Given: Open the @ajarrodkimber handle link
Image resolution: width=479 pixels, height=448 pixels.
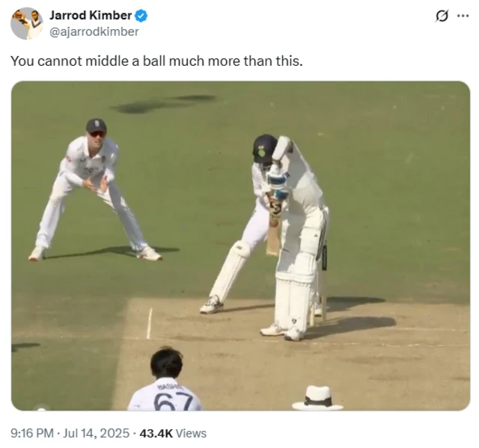Looking at the screenshot, I should point(94,31).
